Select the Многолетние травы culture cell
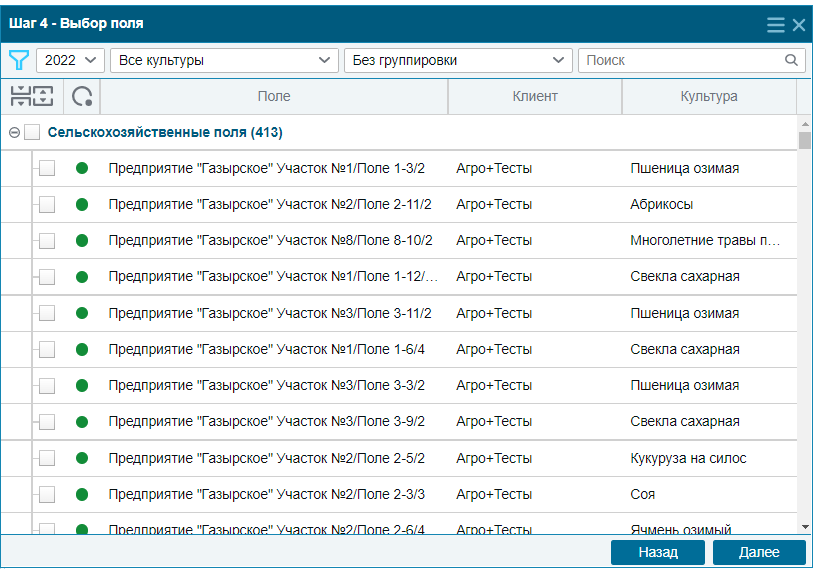The image size is (814, 569). click(705, 240)
